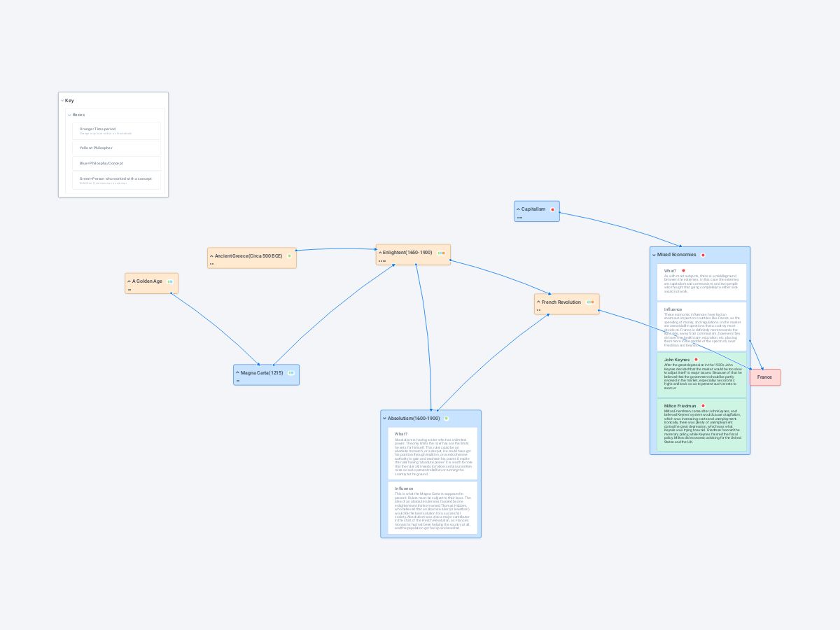Image resolution: width=840 pixels, height=630 pixels.
Task: Click the tag dots on Enlightent card
Action: (x=441, y=253)
